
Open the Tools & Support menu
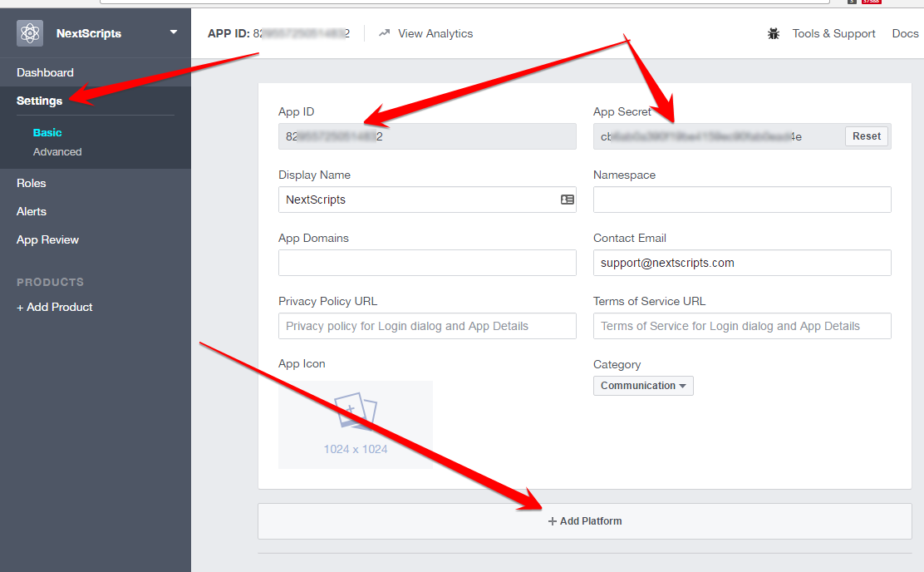click(x=833, y=33)
